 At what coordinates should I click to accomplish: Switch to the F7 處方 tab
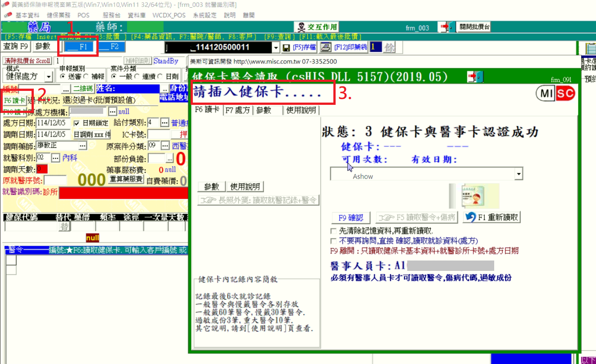(x=238, y=110)
